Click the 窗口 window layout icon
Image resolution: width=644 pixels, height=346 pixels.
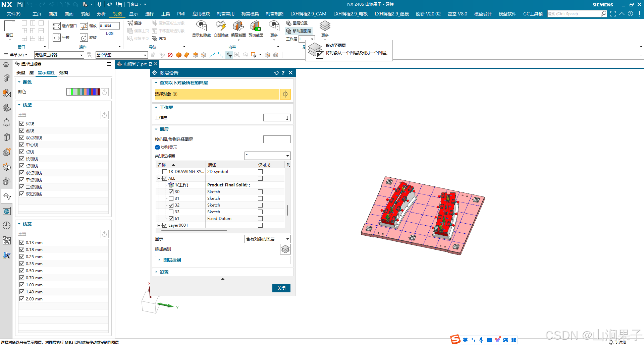[x=10, y=26]
